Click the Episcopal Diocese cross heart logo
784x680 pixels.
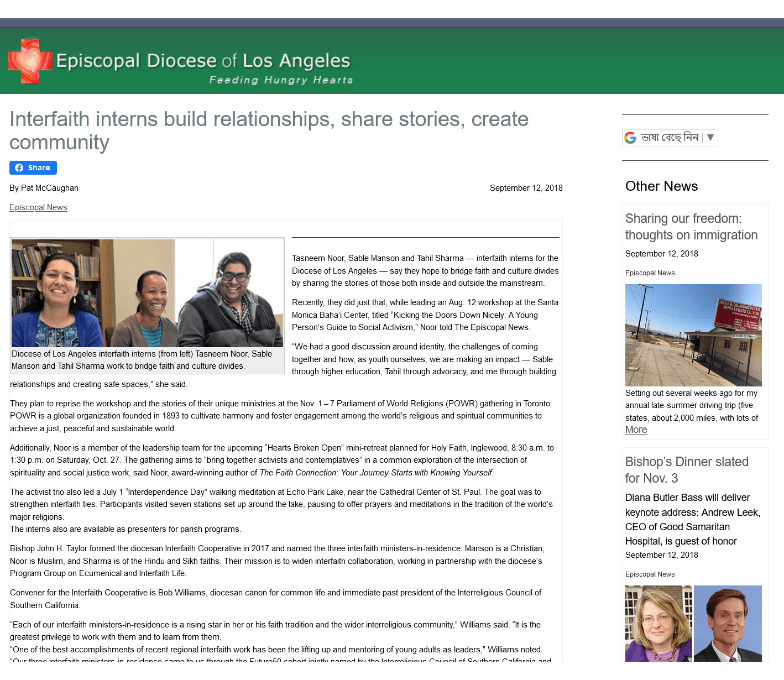click(30, 61)
